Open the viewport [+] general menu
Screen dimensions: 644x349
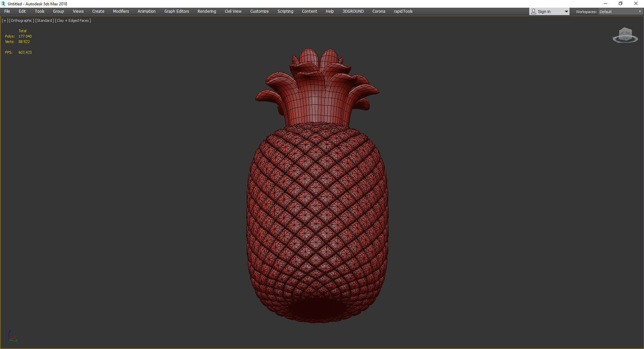[5, 20]
